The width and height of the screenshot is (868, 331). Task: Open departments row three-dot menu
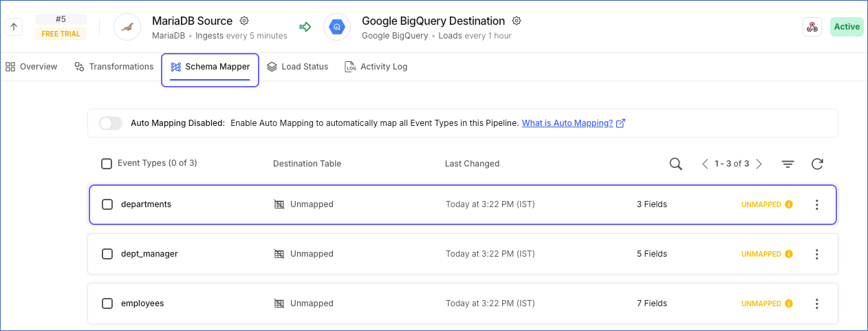(x=817, y=204)
